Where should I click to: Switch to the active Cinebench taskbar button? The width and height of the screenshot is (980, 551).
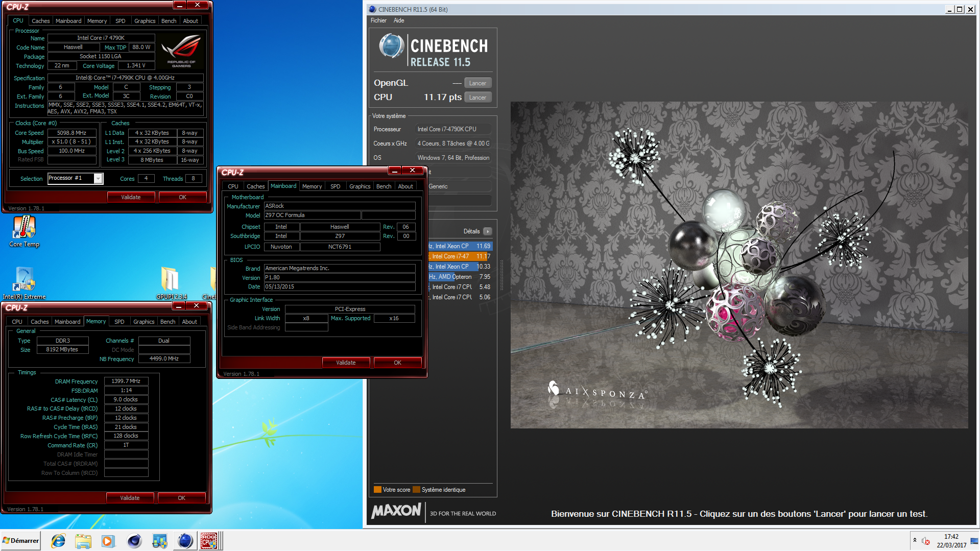[x=185, y=541]
